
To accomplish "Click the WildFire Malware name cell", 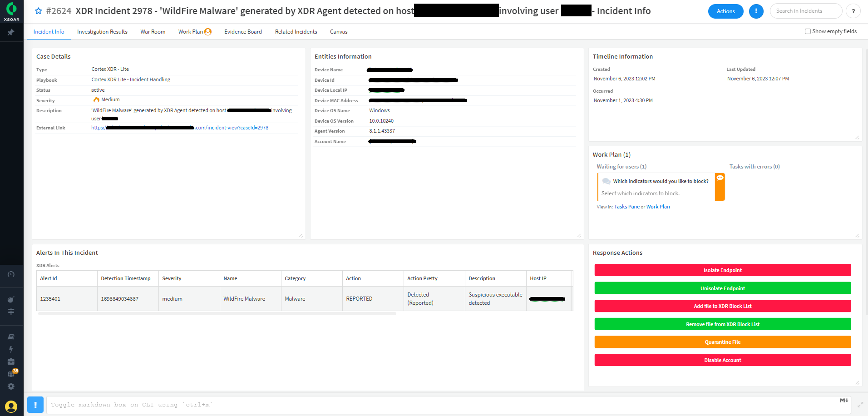I will point(251,299).
